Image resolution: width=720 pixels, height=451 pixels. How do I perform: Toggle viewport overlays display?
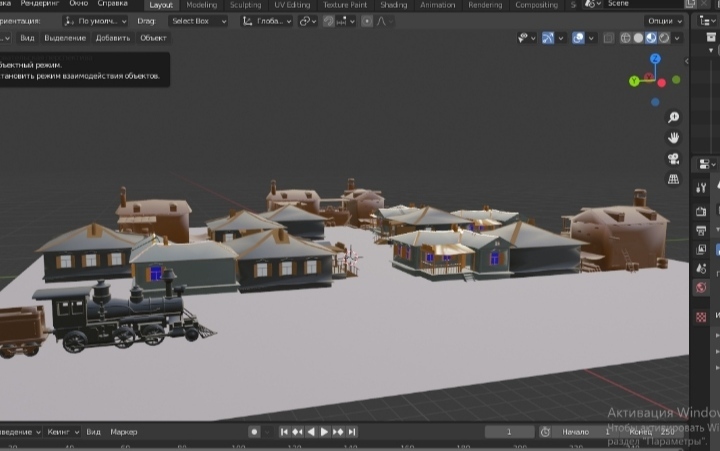[578, 38]
